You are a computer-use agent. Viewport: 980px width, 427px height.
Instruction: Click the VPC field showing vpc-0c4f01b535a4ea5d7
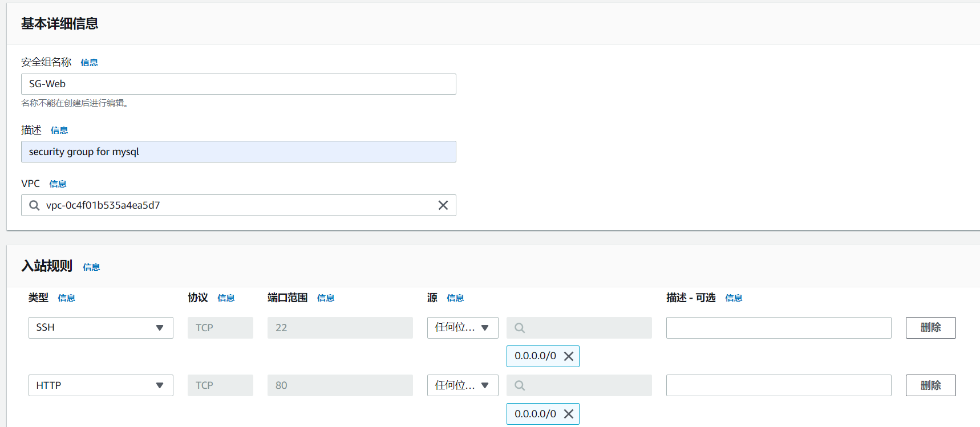(x=238, y=205)
